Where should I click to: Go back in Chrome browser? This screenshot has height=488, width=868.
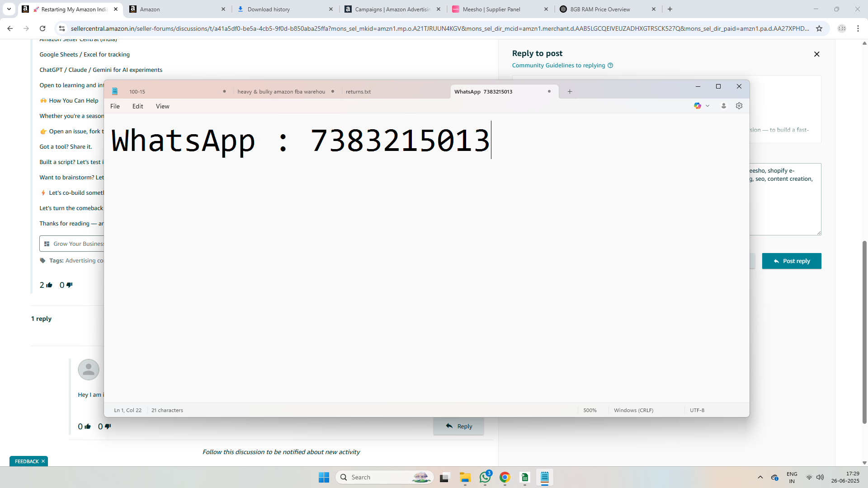click(10, 28)
